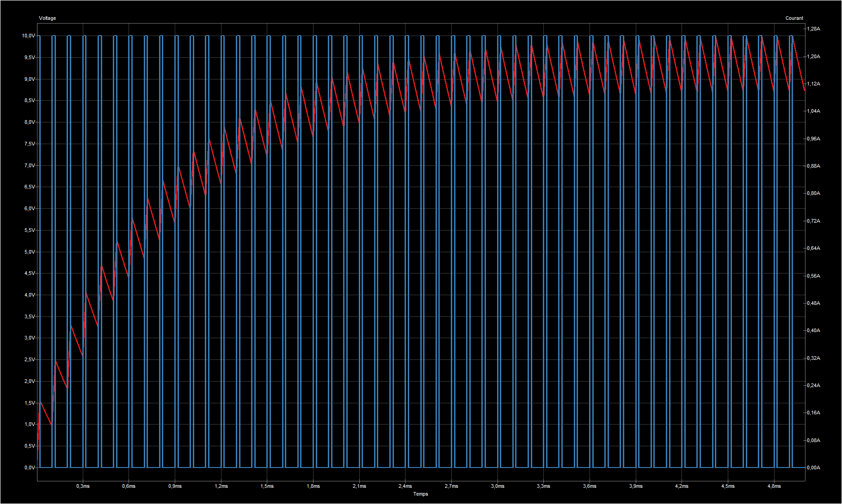Click the 0,56A current tick label
The width and height of the screenshot is (842, 504).
[813, 276]
